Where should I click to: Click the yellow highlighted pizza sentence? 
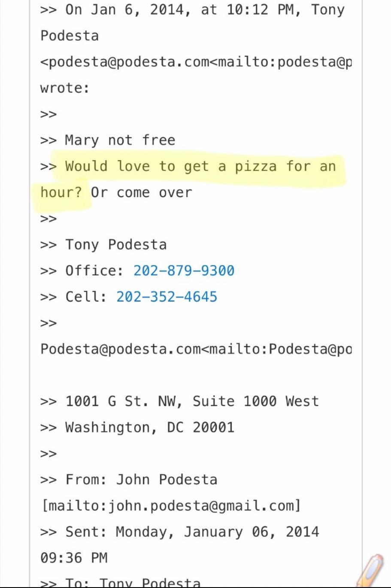(200, 167)
